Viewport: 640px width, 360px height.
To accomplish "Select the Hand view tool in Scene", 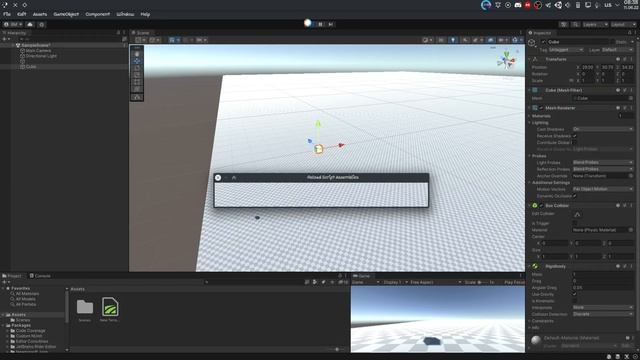I will pos(137,54).
